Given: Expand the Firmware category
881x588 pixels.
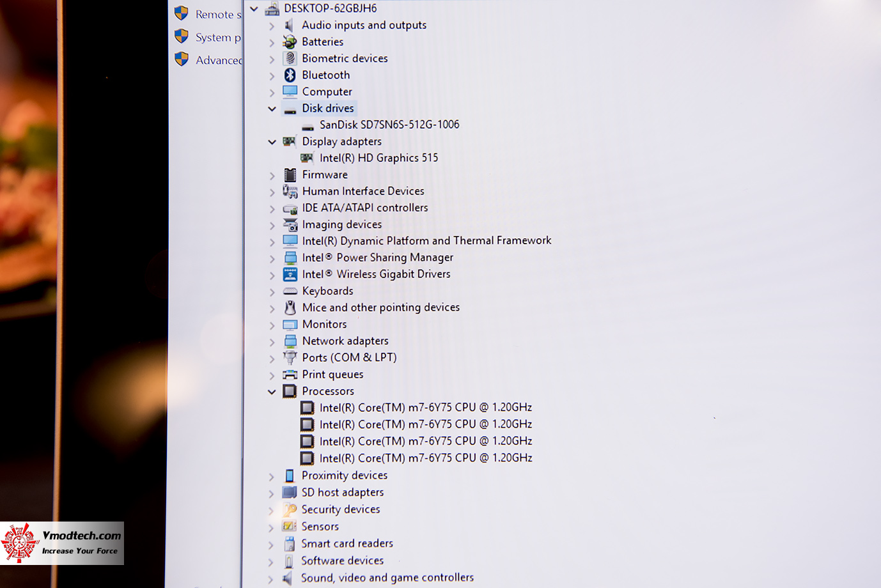Looking at the screenshot, I should (272, 176).
